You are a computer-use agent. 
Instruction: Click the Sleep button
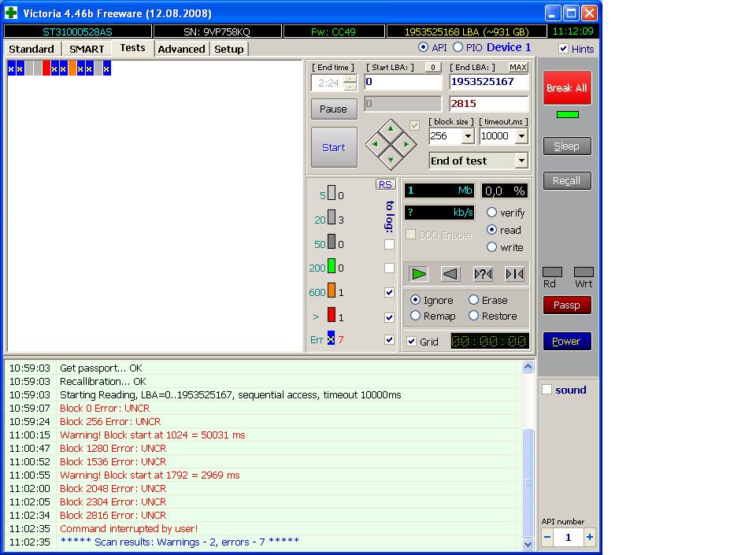567,146
